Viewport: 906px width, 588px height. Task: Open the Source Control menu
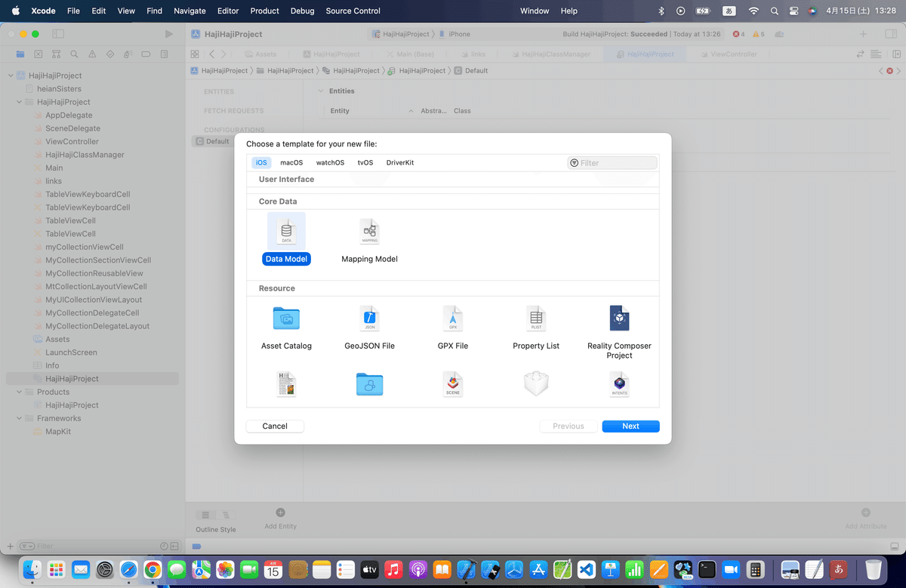click(353, 11)
